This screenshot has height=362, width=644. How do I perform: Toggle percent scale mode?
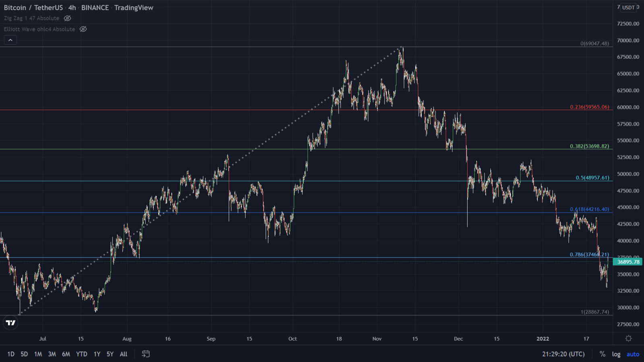602,354
